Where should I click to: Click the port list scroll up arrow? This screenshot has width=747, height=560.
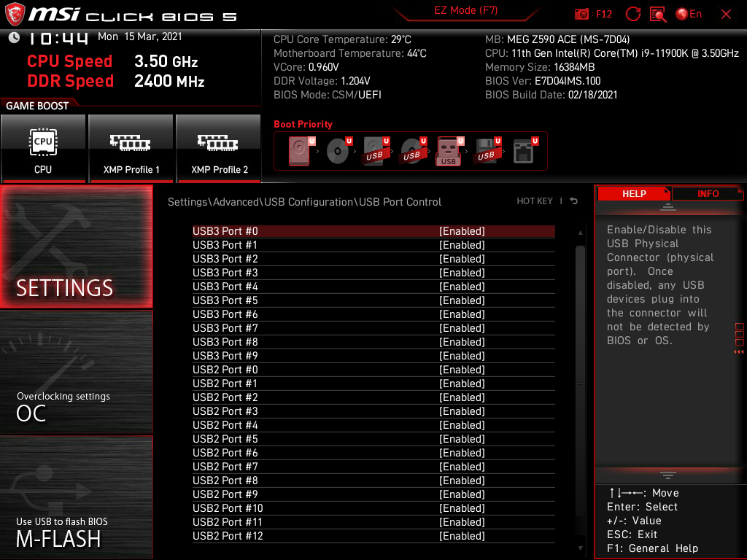pyautogui.click(x=580, y=233)
